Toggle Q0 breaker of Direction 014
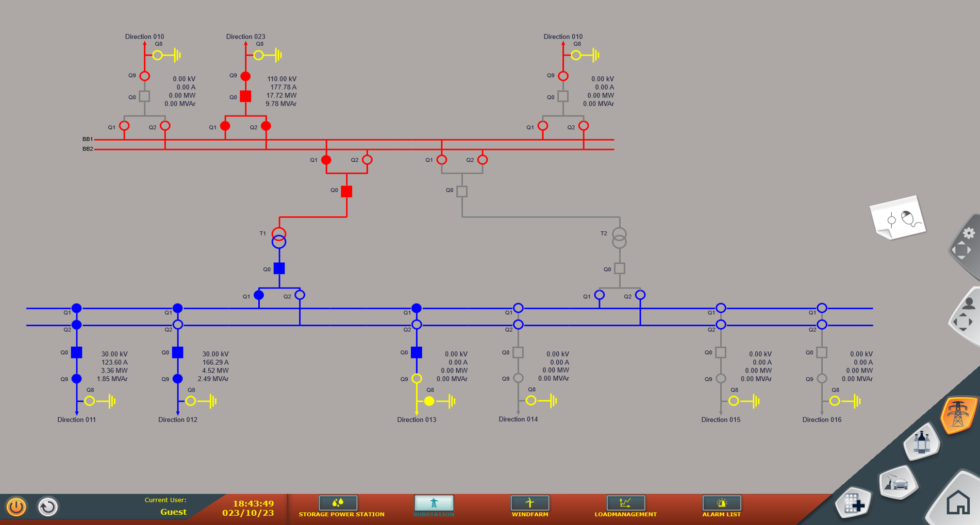 point(519,352)
